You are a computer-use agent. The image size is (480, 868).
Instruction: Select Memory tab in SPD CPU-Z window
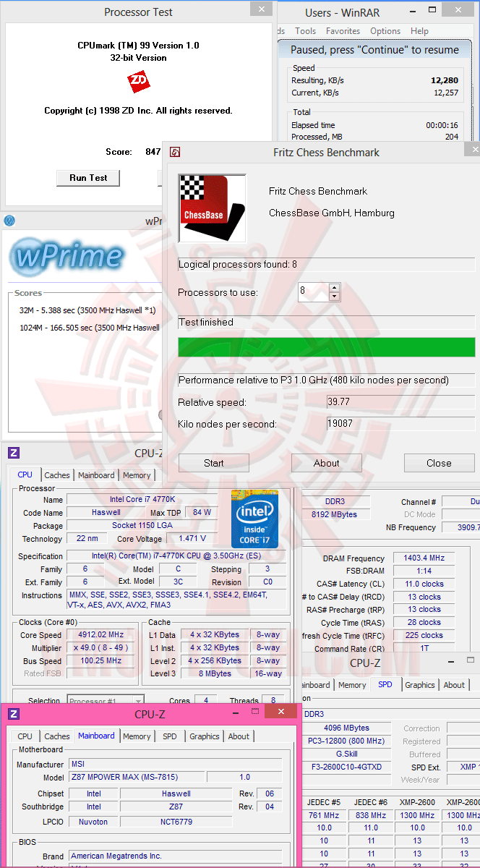pyautogui.click(x=352, y=685)
